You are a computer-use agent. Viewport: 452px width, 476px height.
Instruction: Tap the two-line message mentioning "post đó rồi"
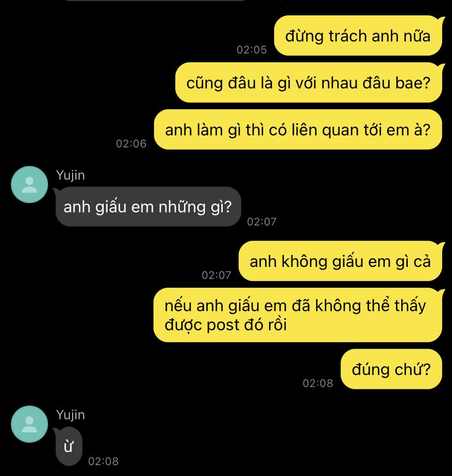(x=298, y=315)
